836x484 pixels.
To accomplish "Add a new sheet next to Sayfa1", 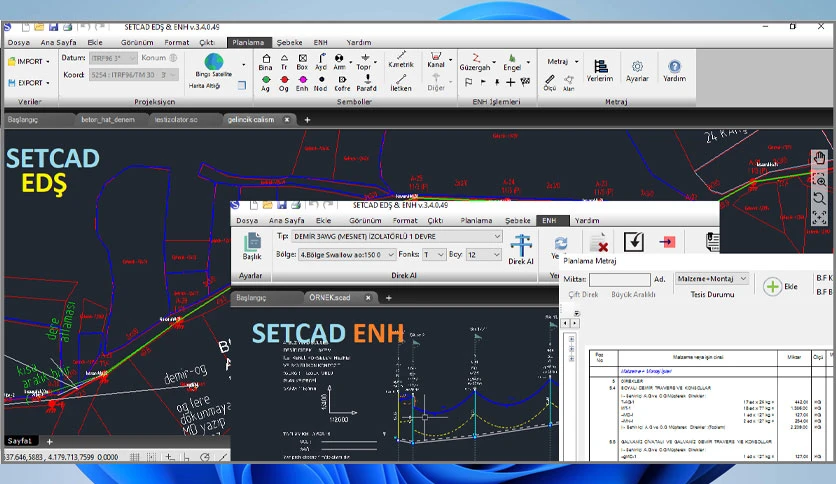I will coord(50,441).
